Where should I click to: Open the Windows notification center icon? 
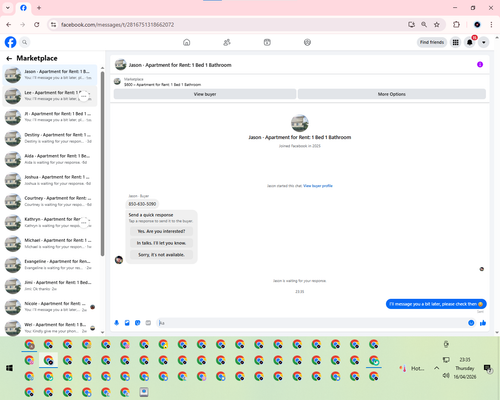click(487, 368)
